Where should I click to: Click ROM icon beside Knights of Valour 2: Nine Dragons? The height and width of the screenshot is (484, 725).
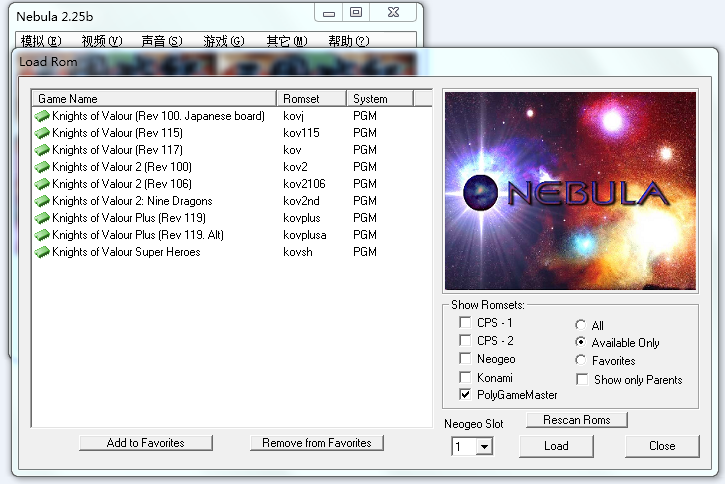[42, 201]
